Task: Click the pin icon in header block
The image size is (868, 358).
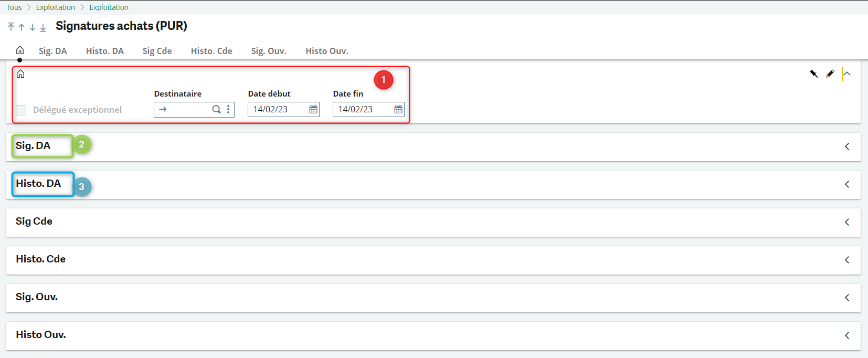Action: pyautogui.click(x=814, y=74)
